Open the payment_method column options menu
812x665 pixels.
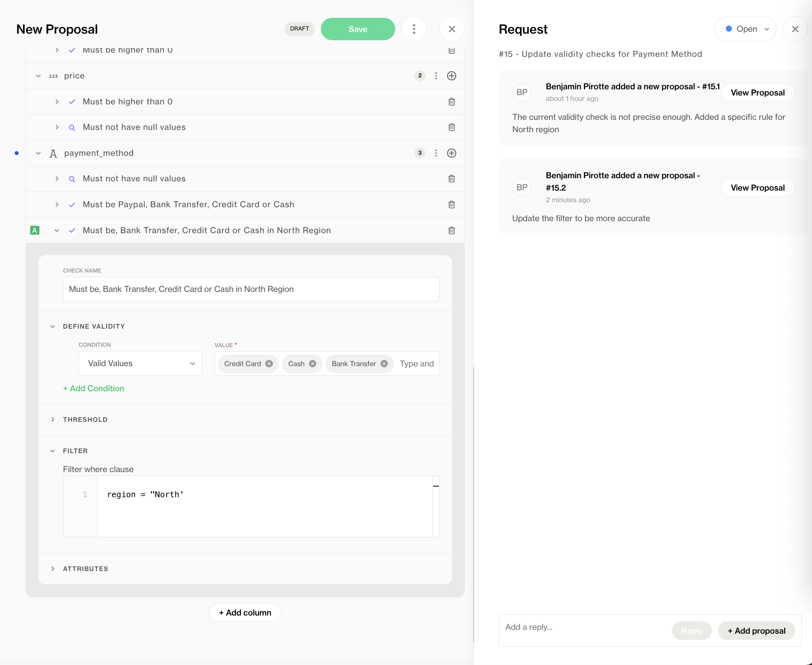click(436, 153)
